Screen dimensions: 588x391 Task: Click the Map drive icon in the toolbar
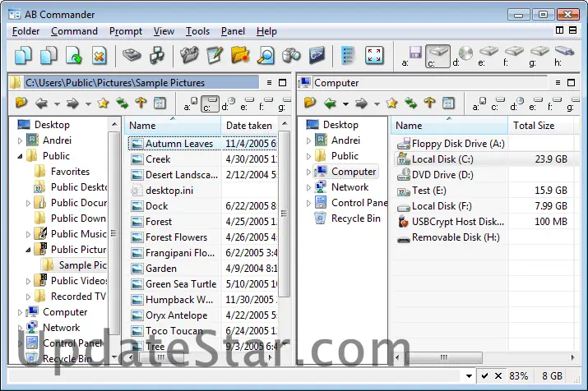tap(132, 55)
